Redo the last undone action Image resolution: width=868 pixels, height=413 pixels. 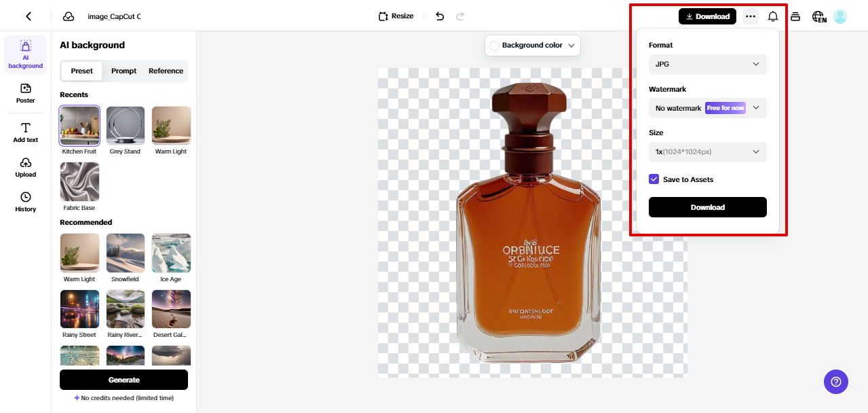pyautogui.click(x=460, y=16)
